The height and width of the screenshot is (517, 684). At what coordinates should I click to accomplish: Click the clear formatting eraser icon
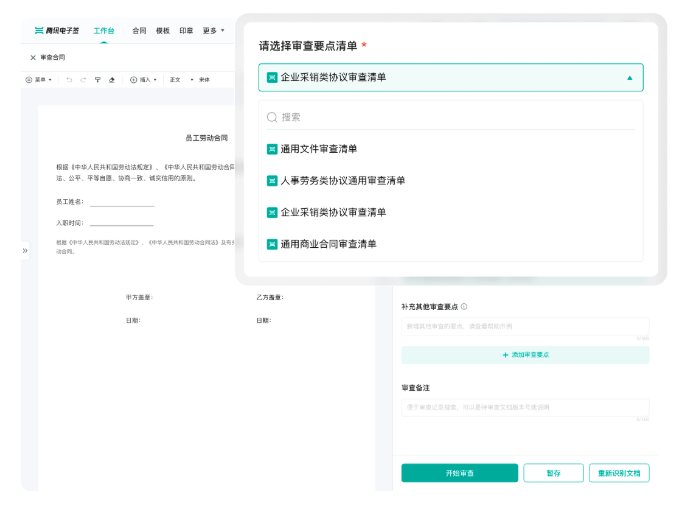[112, 80]
